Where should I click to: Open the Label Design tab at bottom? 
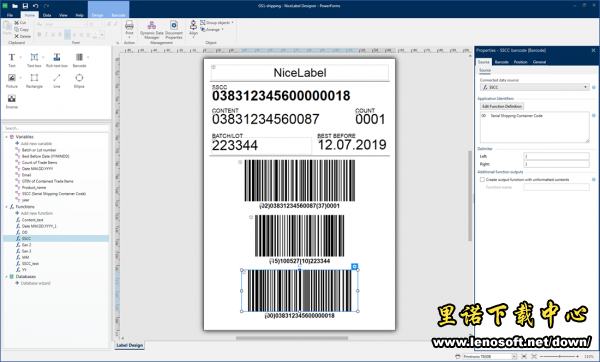tap(129, 345)
